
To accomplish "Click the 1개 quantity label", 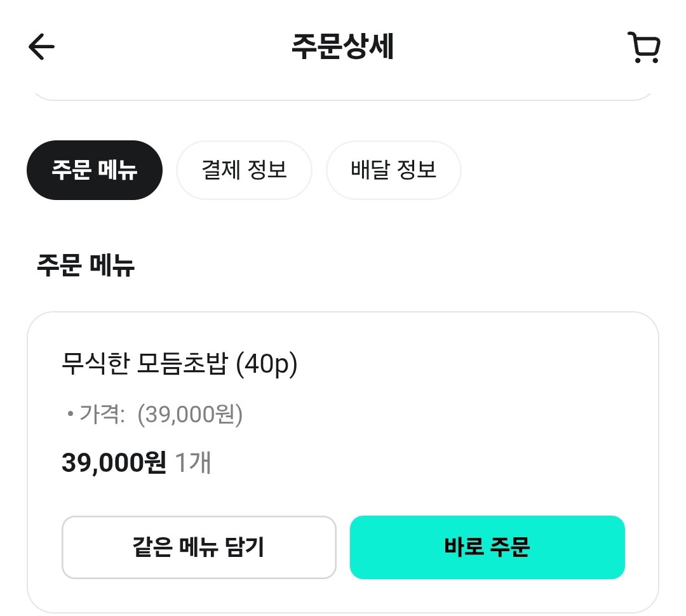I will (193, 463).
